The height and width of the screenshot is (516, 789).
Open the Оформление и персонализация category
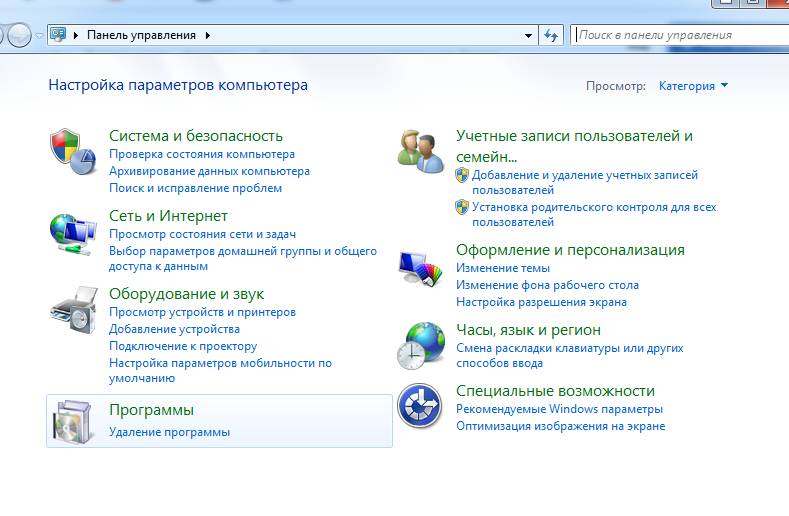(x=570, y=250)
